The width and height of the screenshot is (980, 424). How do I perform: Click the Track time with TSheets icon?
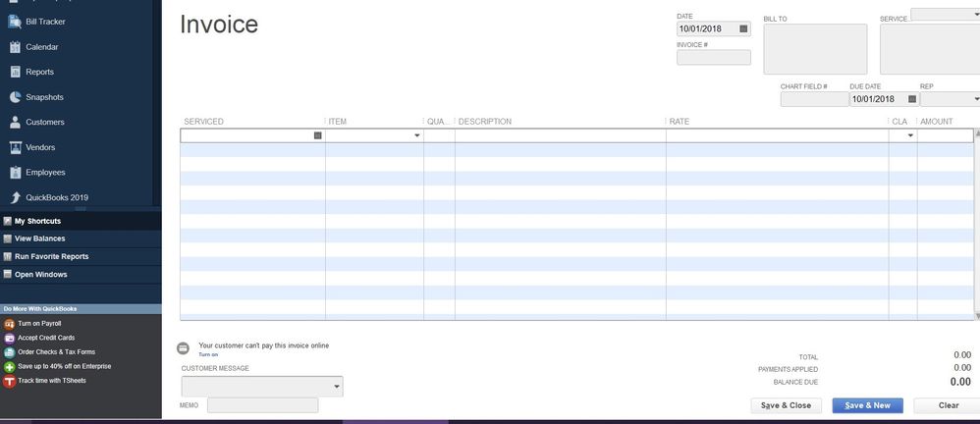[x=9, y=381]
